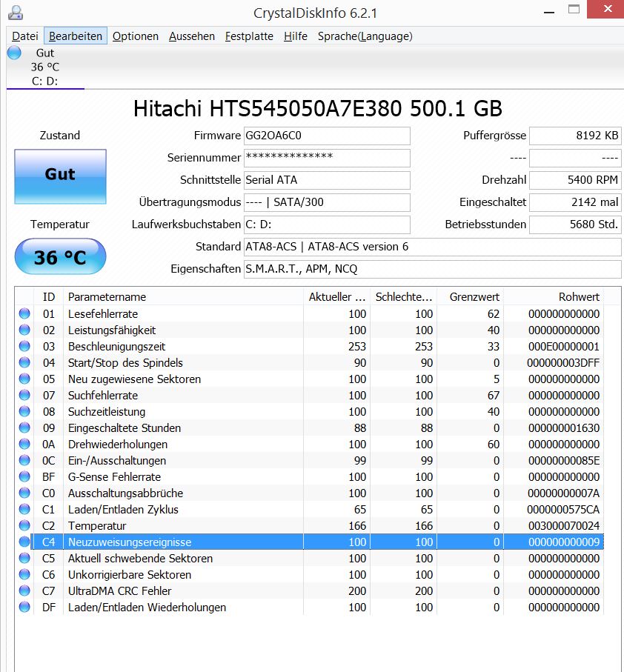This screenshot has height=672, width=624.
Task: Click status orb for C0 Ausschaltungsabbrüche
Action: (24, 493)
